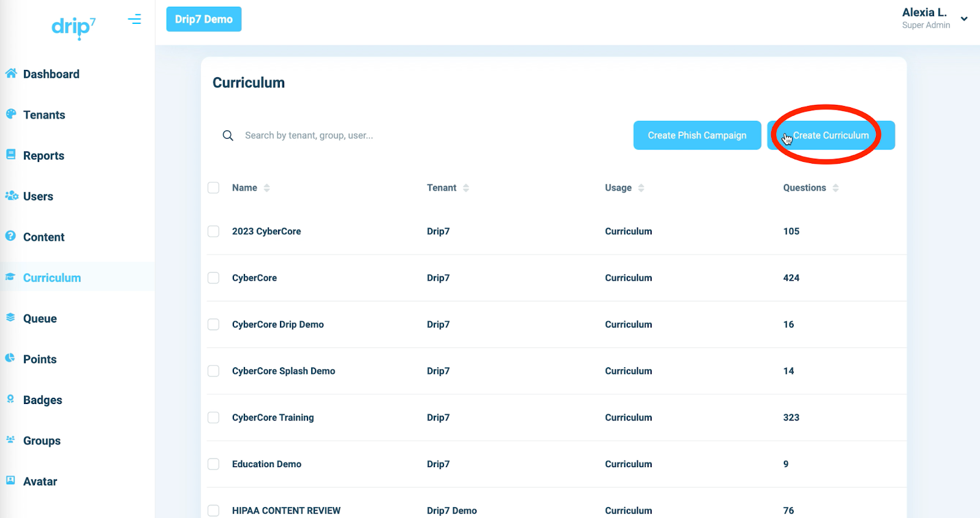
Task: Click the Avatar portrait icon
Action: tap(10, 481)
